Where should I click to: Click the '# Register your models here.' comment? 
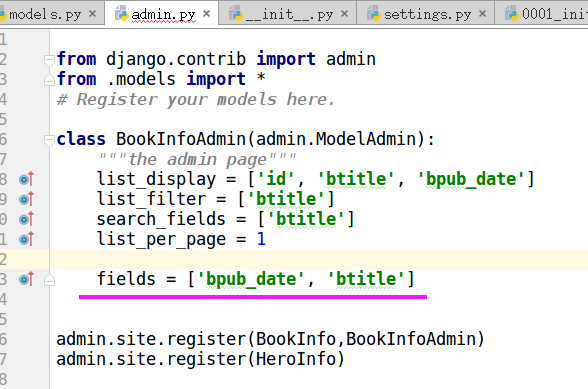pyautogui.click(x=195, y=99)
